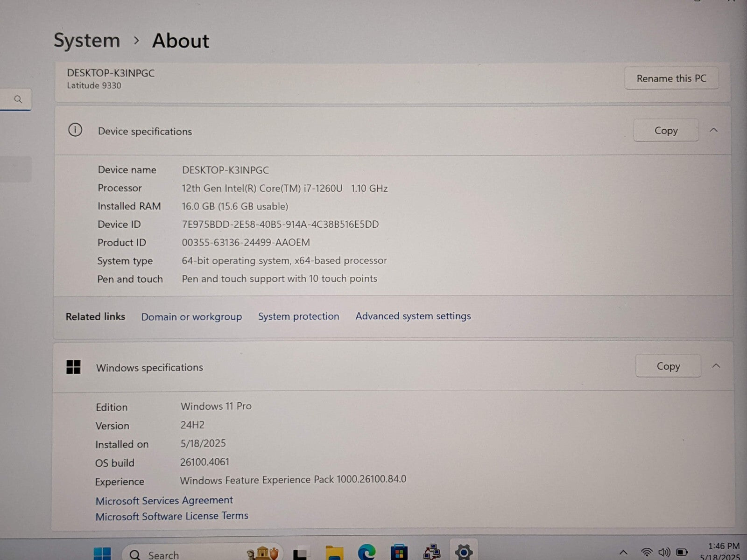
Task: Click the Wi-Fi icon in system tray
Action: point(647,553)
